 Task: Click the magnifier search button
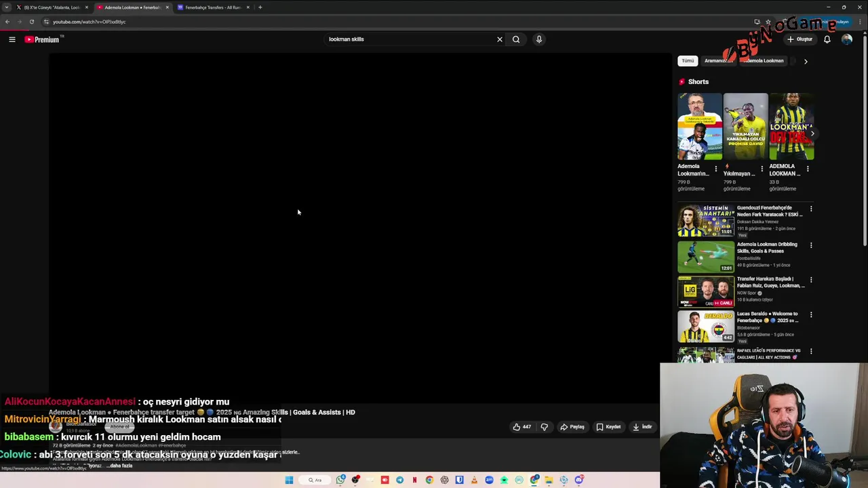(516, 39)
